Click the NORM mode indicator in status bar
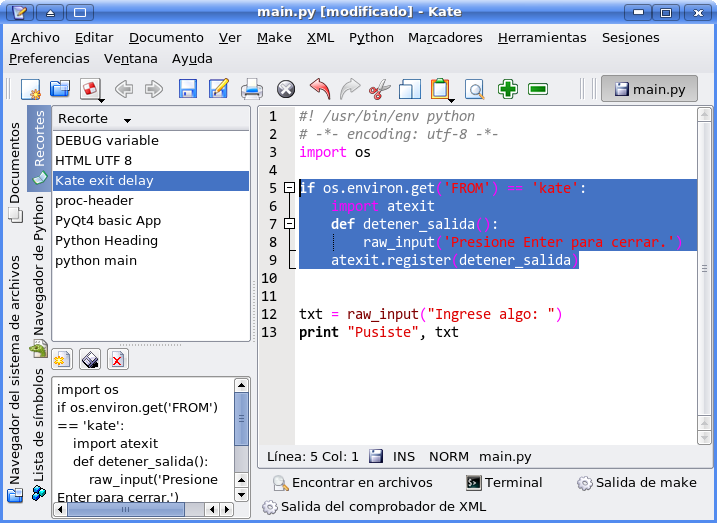 (449, 456)
